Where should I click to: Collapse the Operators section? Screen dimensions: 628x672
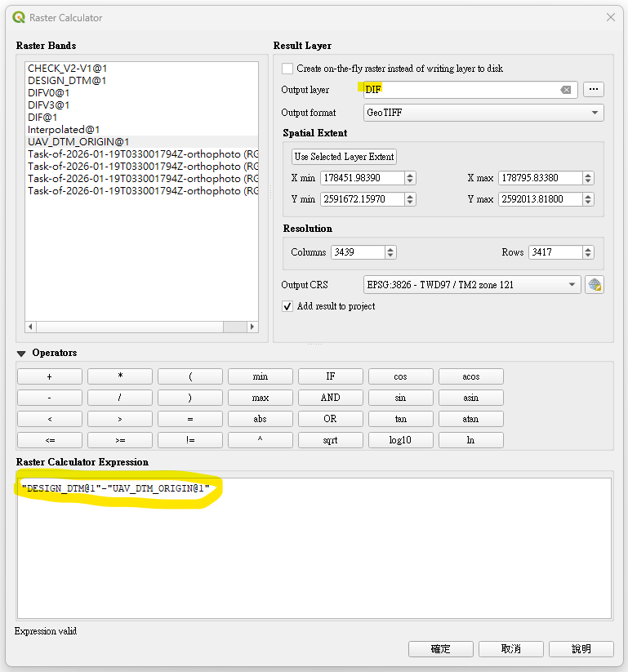tap(21, 354)
